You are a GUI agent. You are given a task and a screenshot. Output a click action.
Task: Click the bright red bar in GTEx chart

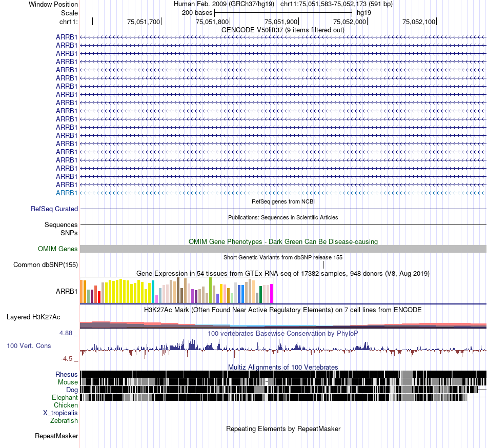coord(99,297)
